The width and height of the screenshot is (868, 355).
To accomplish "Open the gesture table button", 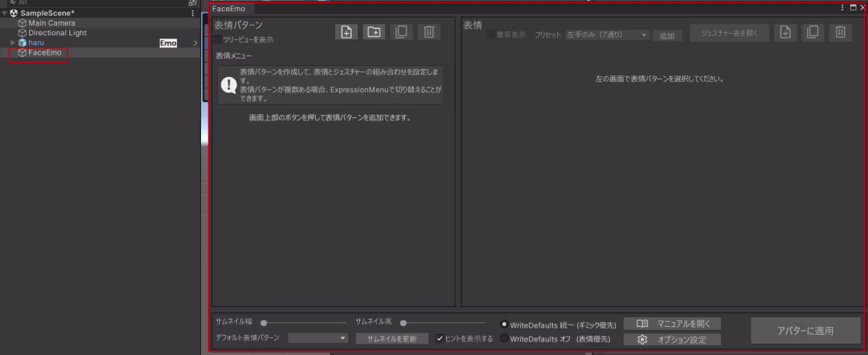I will [x=730, y=33].
